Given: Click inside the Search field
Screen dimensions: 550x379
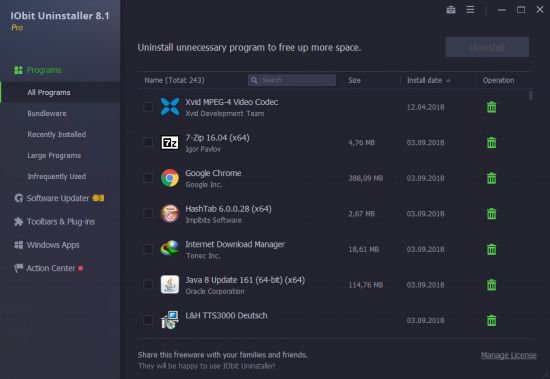Looking at the screenshot, I should tap(292, 80).
